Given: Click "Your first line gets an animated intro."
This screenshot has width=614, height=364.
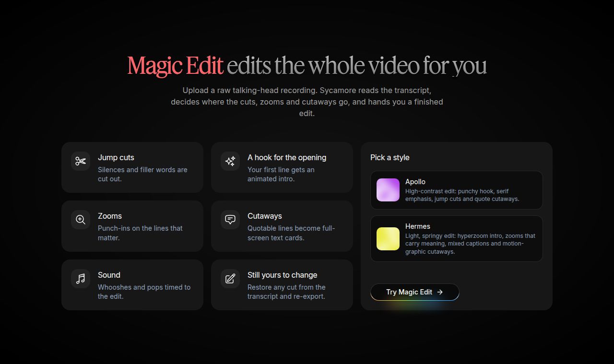Looking at the screenshot, I should 281,174.
